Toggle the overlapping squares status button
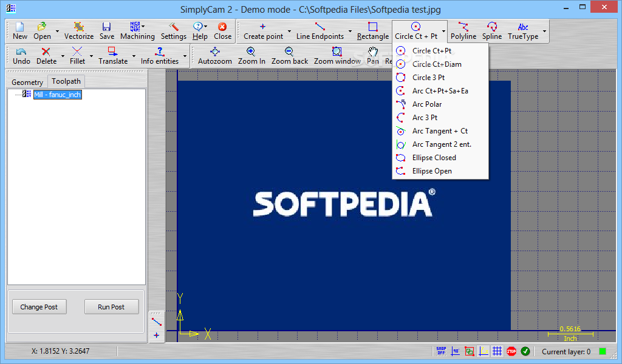 click(470, 351)
